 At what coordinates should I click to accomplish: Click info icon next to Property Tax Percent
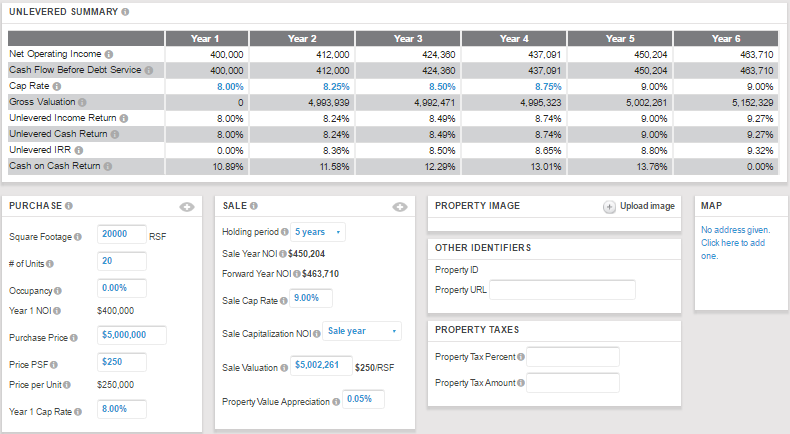click(522, 357)
